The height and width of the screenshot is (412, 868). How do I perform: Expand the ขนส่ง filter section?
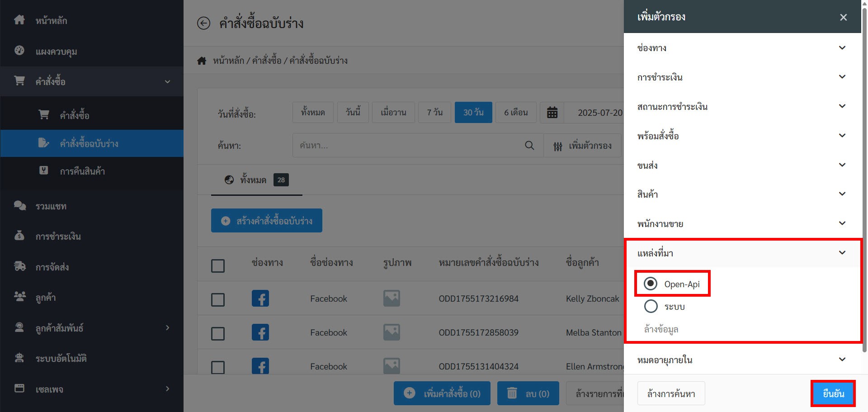tap(742, 165)
